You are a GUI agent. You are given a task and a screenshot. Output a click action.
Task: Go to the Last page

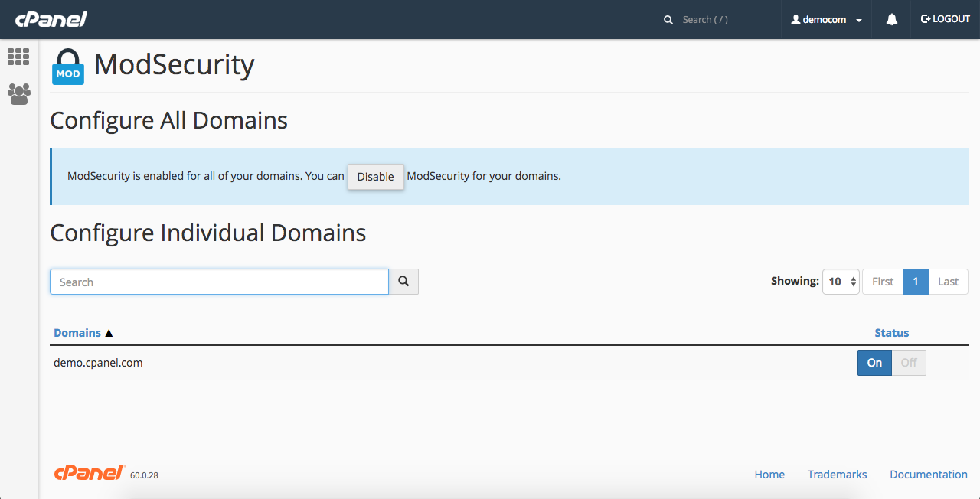pyautogui.click(x=948, y=282)
